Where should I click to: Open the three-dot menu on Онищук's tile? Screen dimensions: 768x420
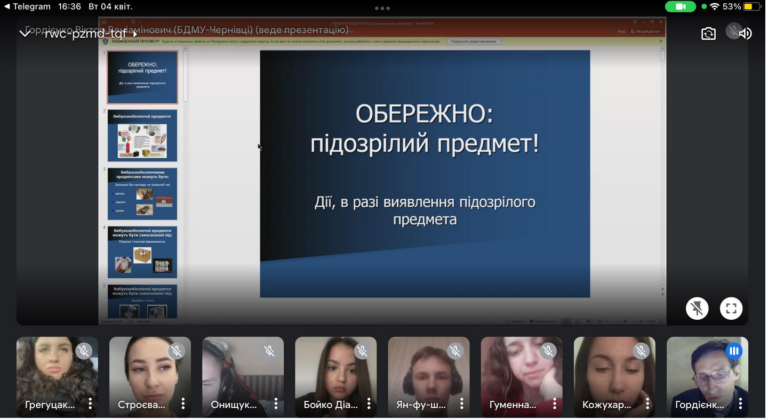pyautogui.click(x=276, y=404)
